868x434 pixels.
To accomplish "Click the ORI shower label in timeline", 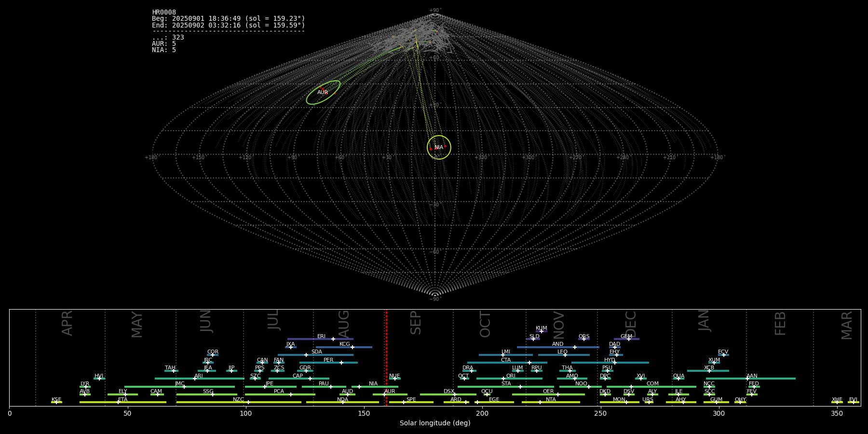I will 511,376.
